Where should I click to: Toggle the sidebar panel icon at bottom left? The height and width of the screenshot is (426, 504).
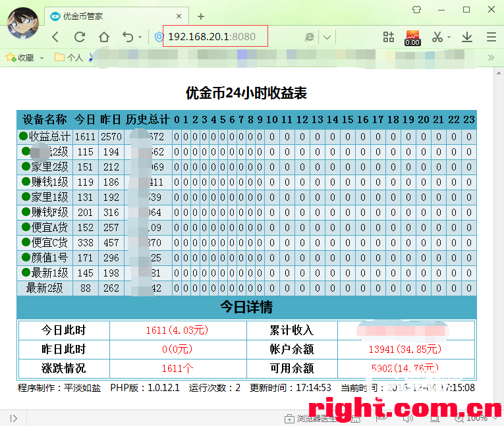click(x=13, y=418)
